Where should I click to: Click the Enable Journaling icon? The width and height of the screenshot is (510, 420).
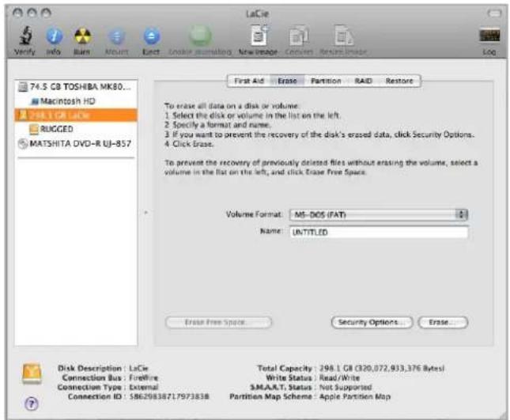(x=200, y=35)
